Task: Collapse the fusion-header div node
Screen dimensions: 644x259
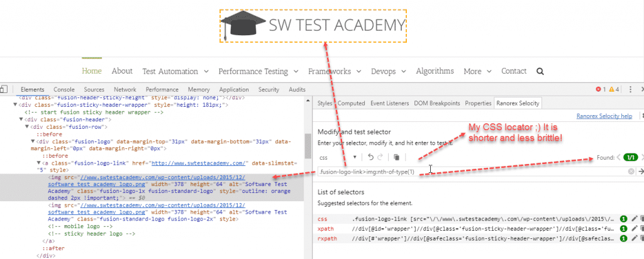Action: (x=20, y=119)
